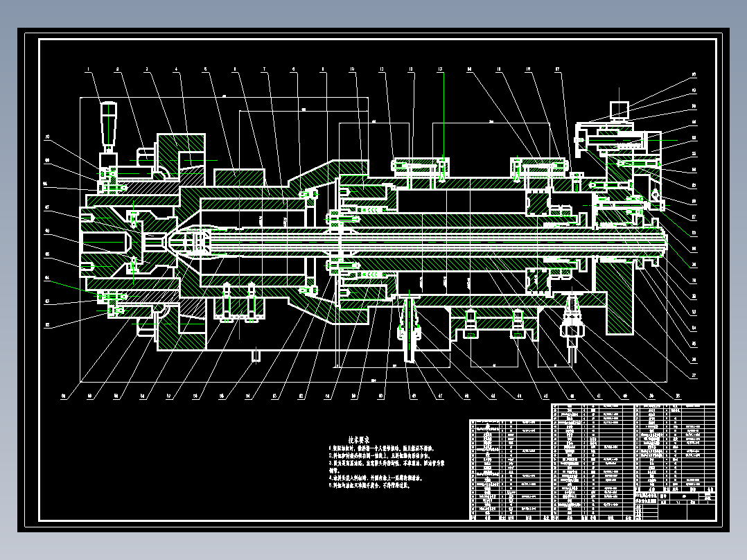The image size is (747, 560).
Task: Click part callout number 7
Action: click(x=264, y=69)
